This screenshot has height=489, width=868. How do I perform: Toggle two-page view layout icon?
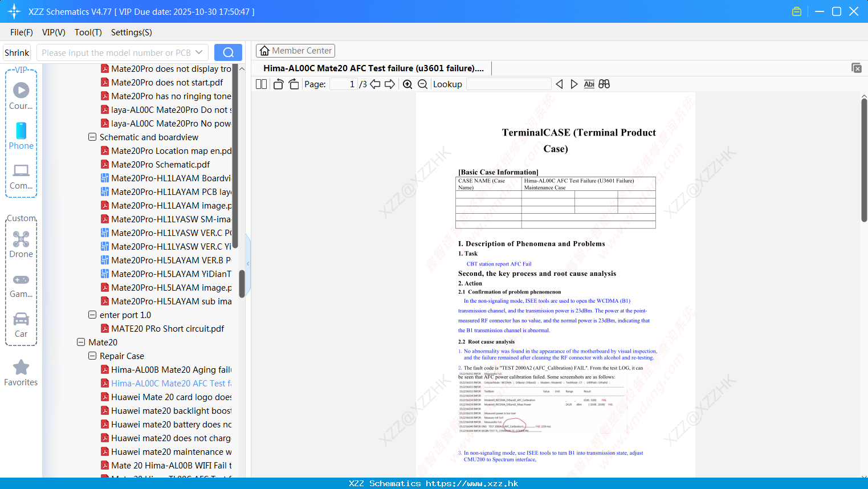(261, 84)
